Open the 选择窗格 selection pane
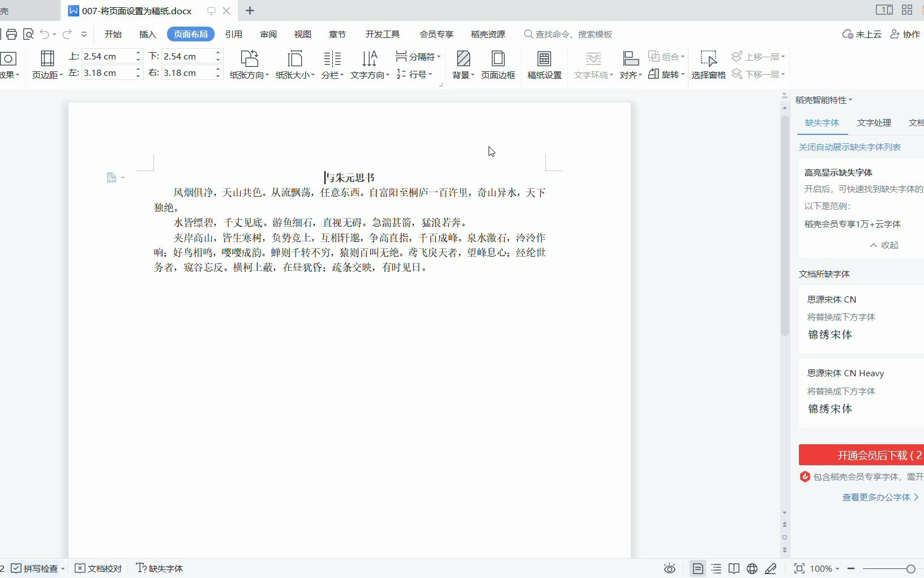 point(709,65)
